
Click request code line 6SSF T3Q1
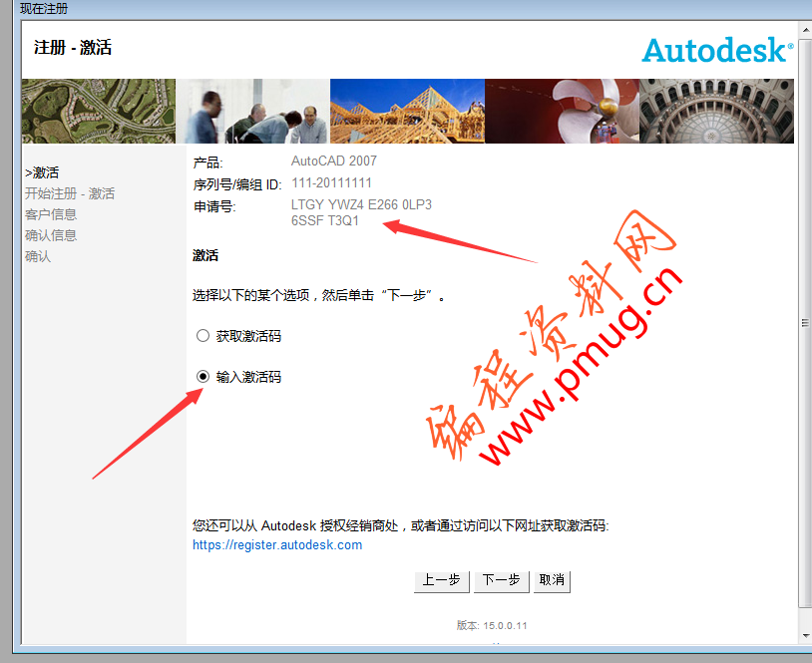pos(324,220)
